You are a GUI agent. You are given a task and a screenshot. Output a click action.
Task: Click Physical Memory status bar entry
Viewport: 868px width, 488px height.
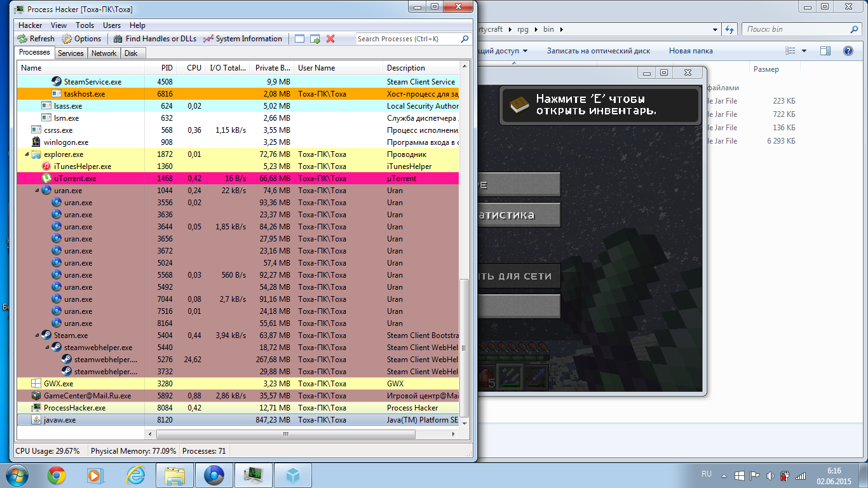[x=133, y=451]
